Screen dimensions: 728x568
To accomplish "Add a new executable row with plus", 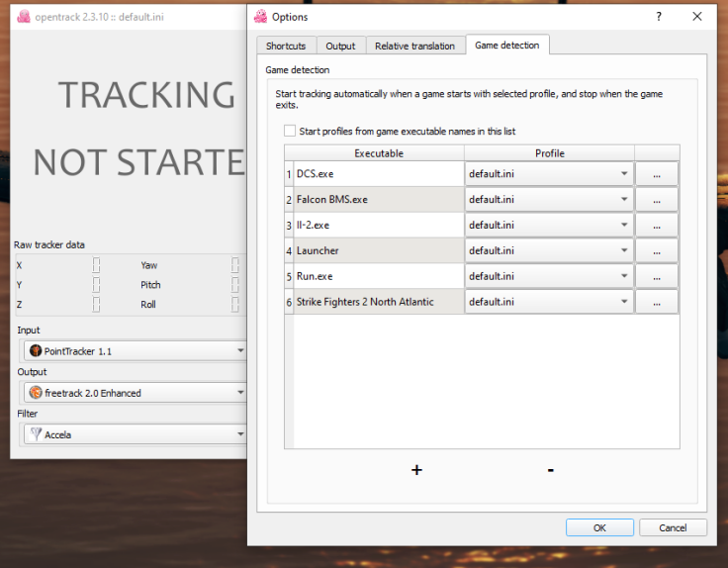I will click(x=416, y=470).
